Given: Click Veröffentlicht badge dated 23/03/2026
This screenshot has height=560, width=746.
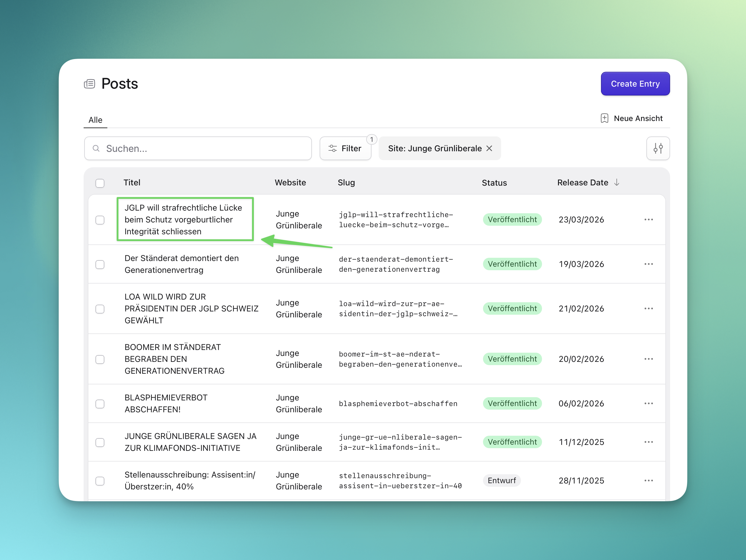Looking at the screenshot, I should pyautogui.click(x=512, y=219).
